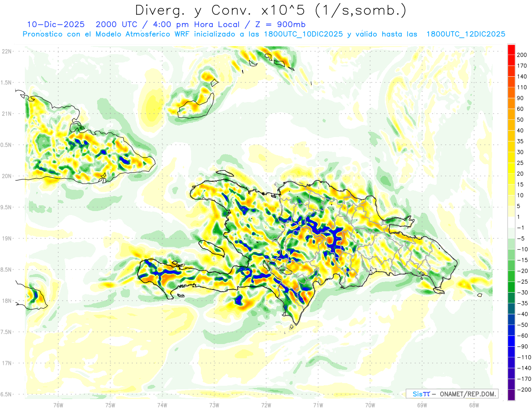Screen dimensions: 532x411
Task: Click the purple colorbar segment below -200
Action: [x=511, y=395]
